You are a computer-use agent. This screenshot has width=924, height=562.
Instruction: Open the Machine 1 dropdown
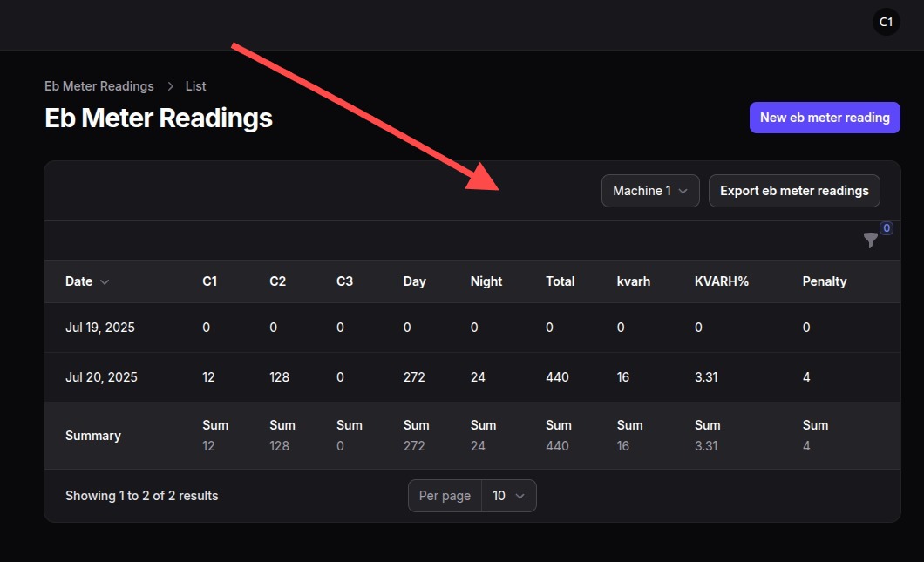tap(650, 191)
